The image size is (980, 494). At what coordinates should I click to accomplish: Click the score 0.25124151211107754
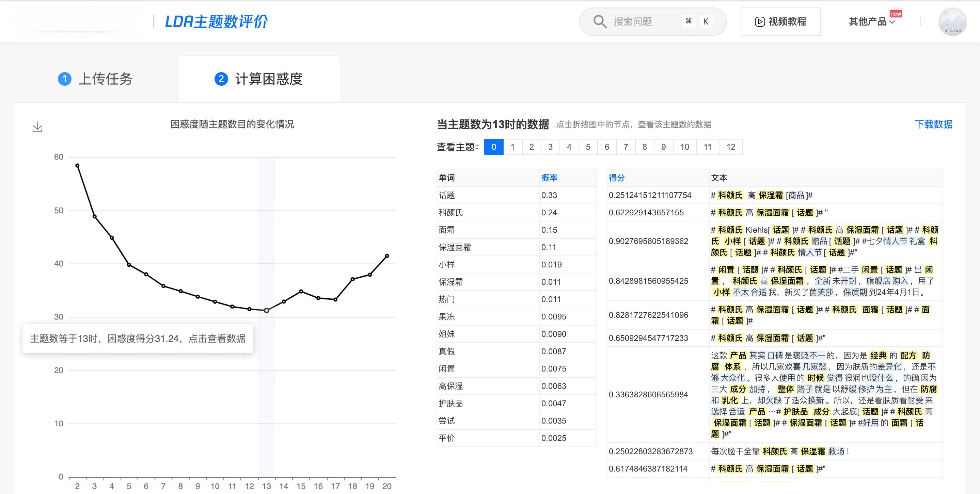coord(650,195)
